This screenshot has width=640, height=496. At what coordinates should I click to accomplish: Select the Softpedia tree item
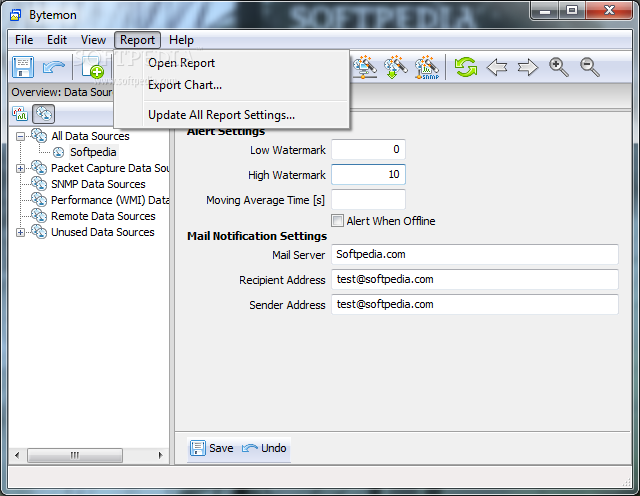pyautogui.click(x=93, y=152)
